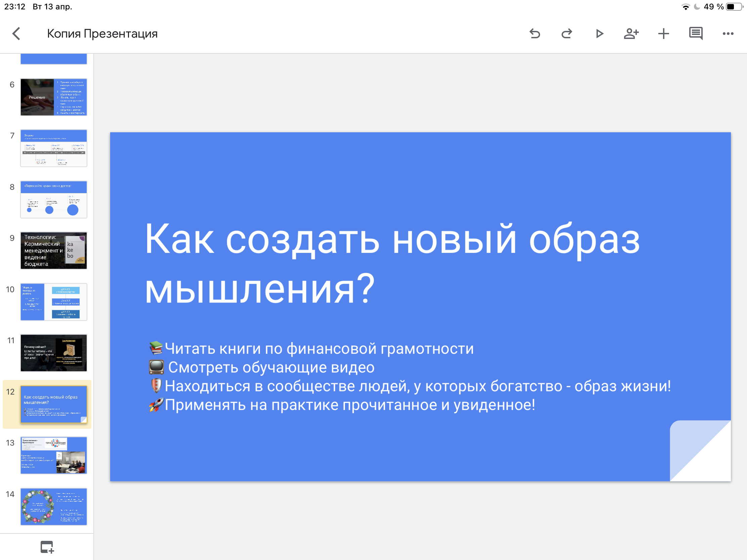
Task: Undo the last action
Action: click(535, 34)
